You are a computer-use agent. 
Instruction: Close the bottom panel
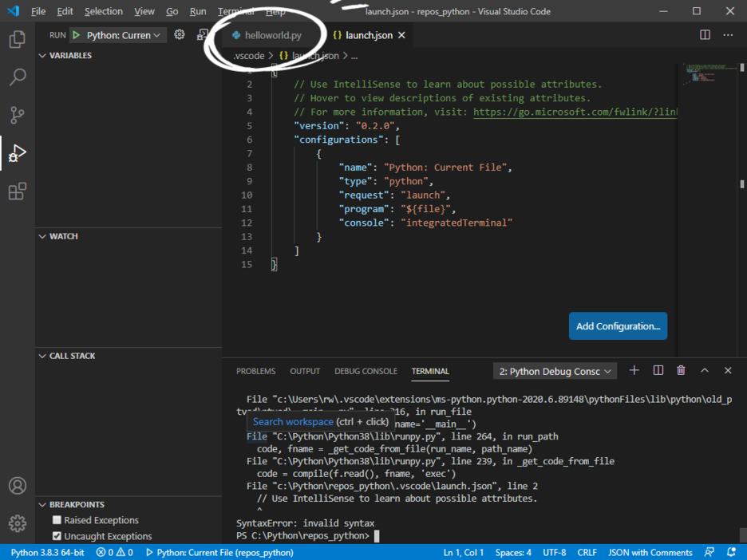pos(728,370)
